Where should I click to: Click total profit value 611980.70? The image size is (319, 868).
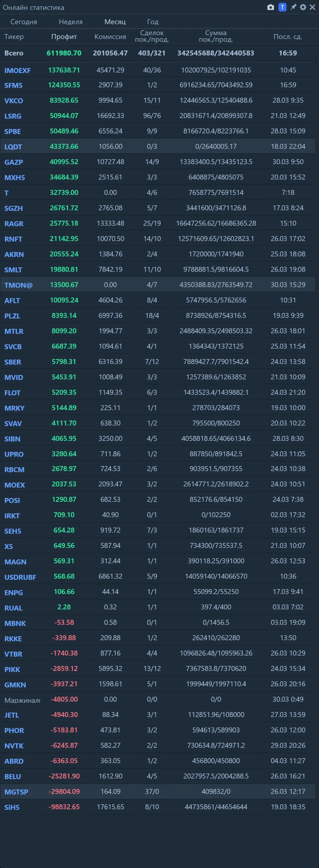point(64,53)
